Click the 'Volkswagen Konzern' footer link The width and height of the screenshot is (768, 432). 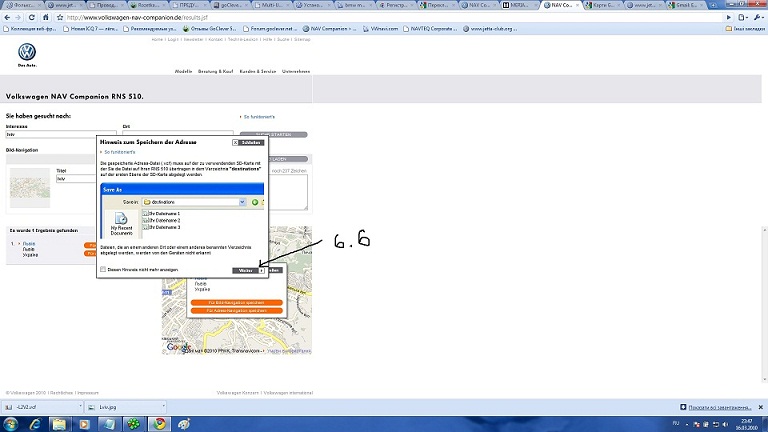238,393
